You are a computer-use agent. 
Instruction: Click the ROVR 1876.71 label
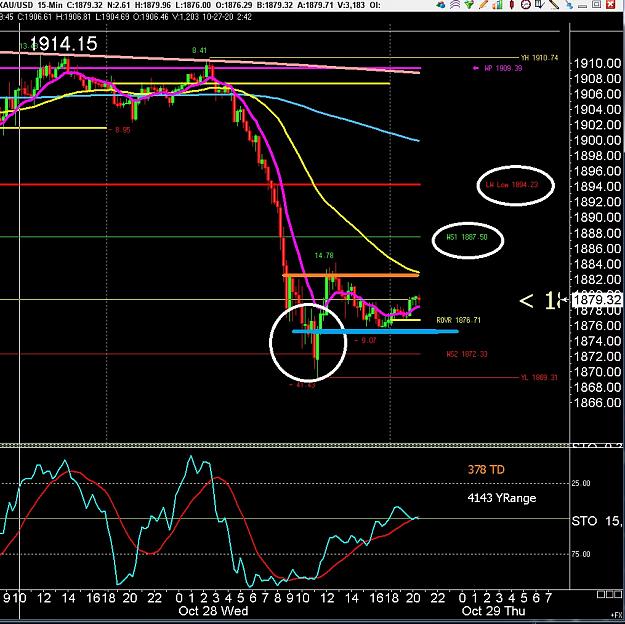pyautogui.click(x=458, y=320)
